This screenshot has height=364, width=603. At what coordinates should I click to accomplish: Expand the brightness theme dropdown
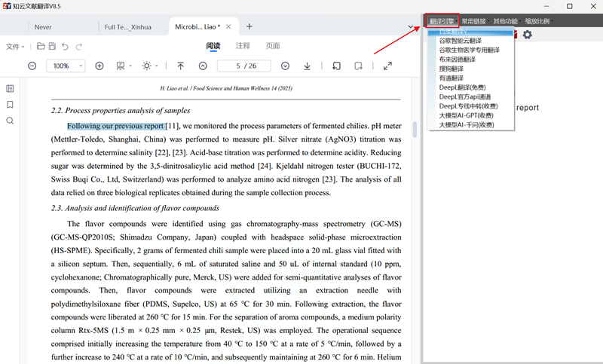click(x=149, y=66)
